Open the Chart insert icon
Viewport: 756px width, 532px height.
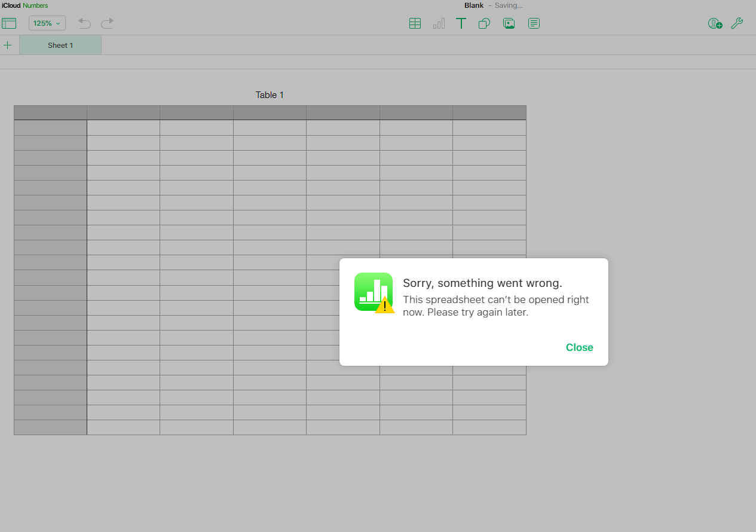click(439, 23)
